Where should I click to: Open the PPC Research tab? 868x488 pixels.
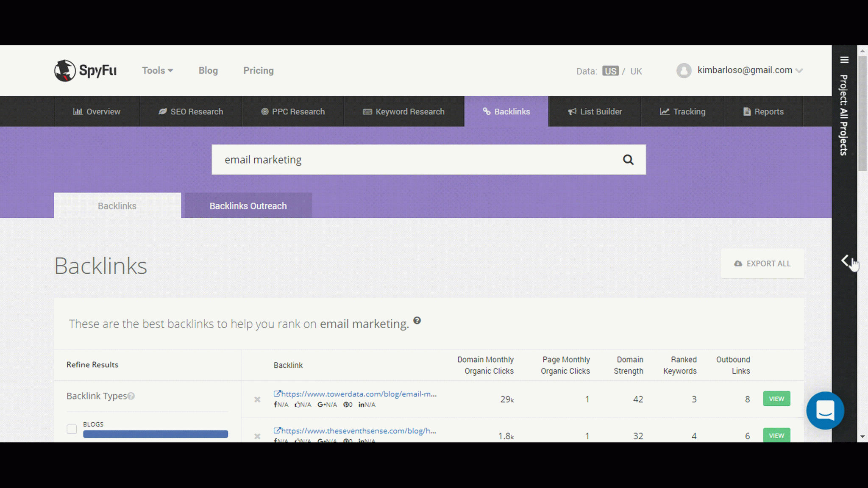[x=293, y=111]
